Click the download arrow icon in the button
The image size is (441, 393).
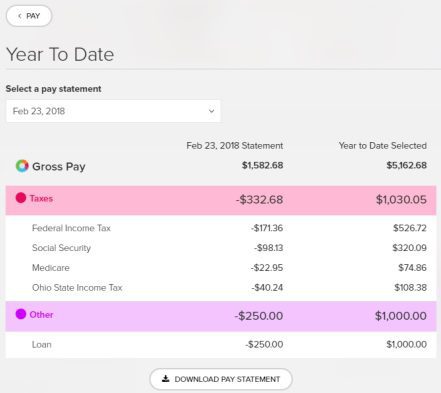[165, 378]
